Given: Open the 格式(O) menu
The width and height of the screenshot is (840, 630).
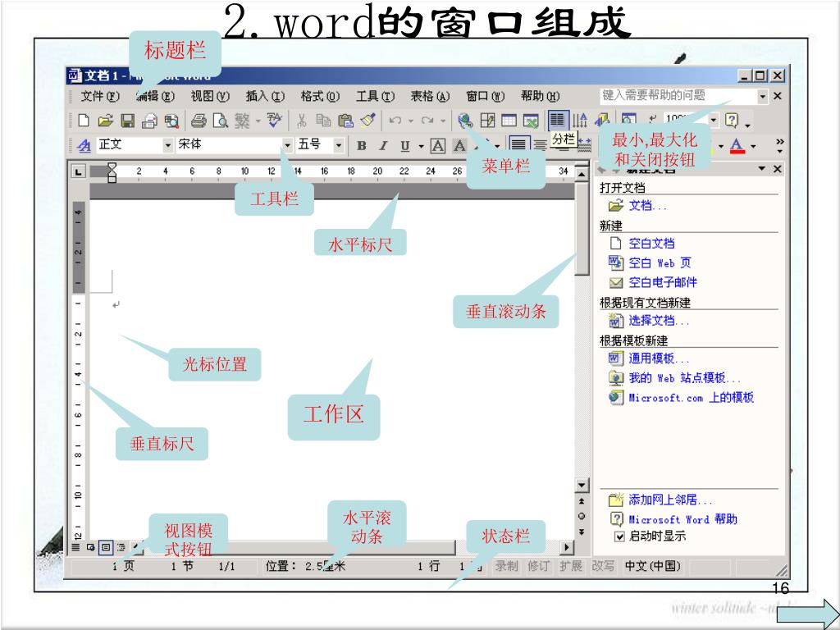Looking at the screenshot, I should (320, 96).
